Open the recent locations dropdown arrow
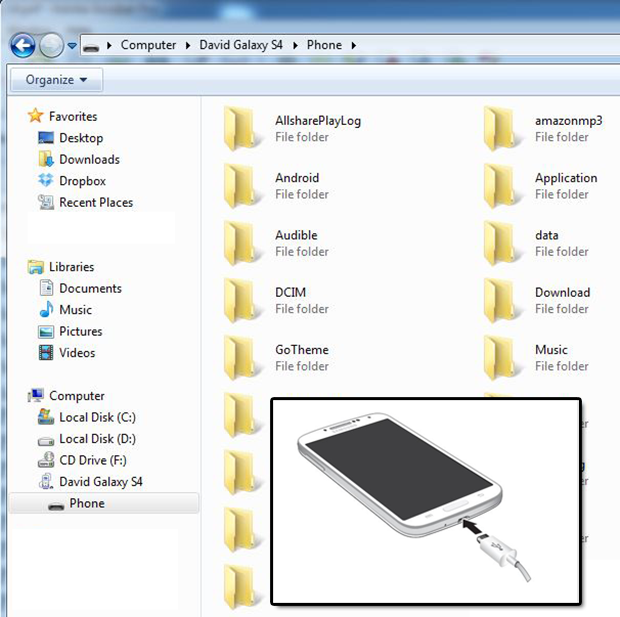This screenshot has width=620, height=617. tap(72, 46)
